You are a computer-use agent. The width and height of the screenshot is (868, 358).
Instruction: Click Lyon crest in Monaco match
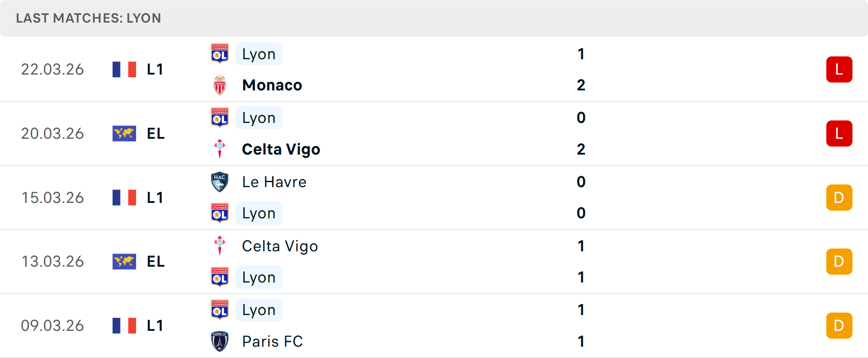[x=220, y=54]
